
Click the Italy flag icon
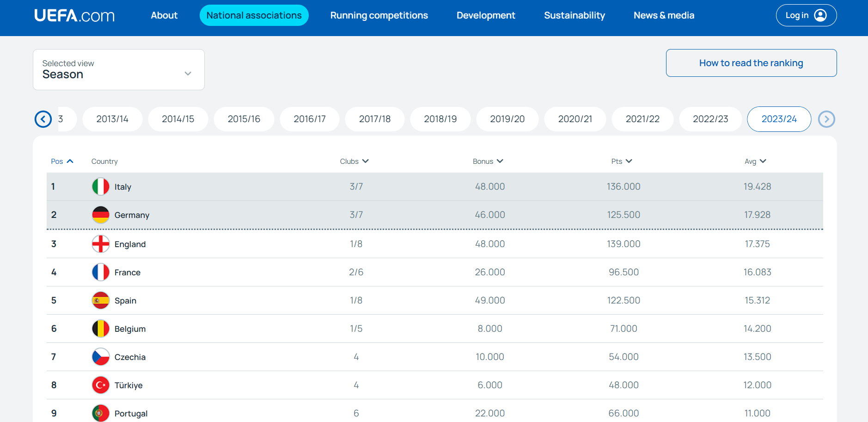(101, 187)
